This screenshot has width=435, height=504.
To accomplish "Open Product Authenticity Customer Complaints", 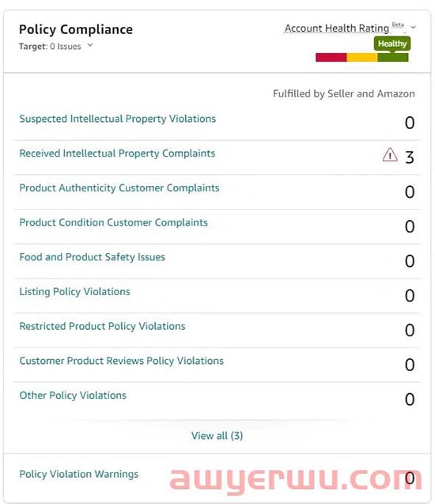I will tap(119, 188).
